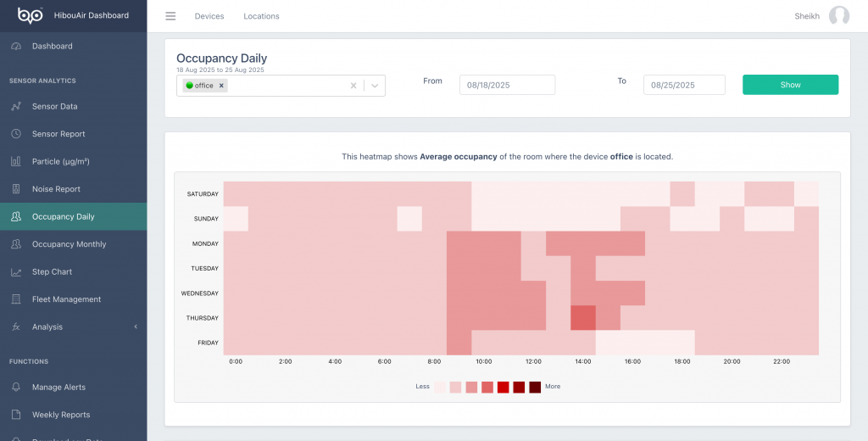
Task: Click the 18 Aug 2025 to 25 Aug 2025 subtitle
Action: tap(220, 70)
